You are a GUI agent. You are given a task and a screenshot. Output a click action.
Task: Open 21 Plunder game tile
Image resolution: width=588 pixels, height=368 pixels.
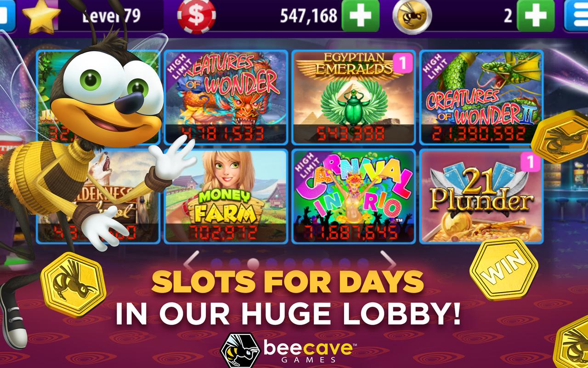[x=481, y=196]
